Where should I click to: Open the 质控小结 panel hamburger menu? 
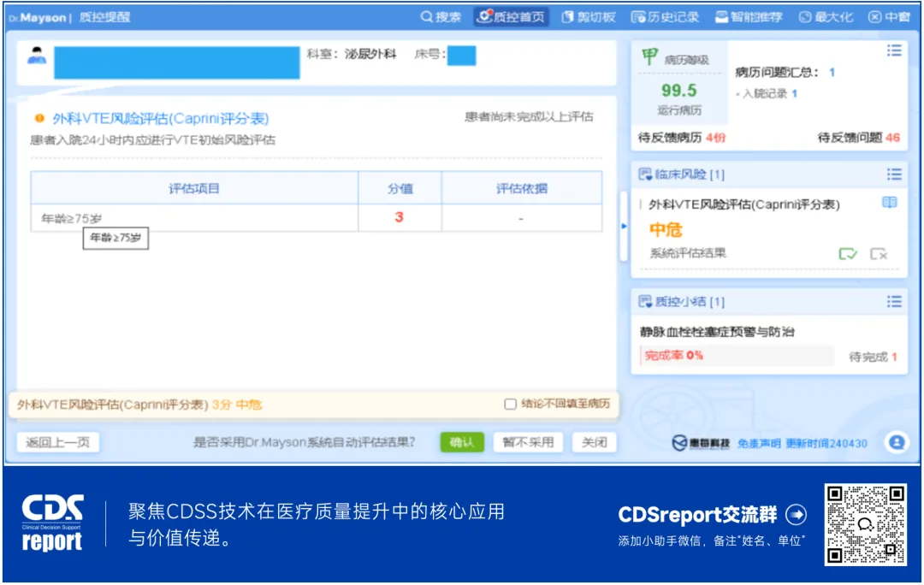click(x=895, y=302)
